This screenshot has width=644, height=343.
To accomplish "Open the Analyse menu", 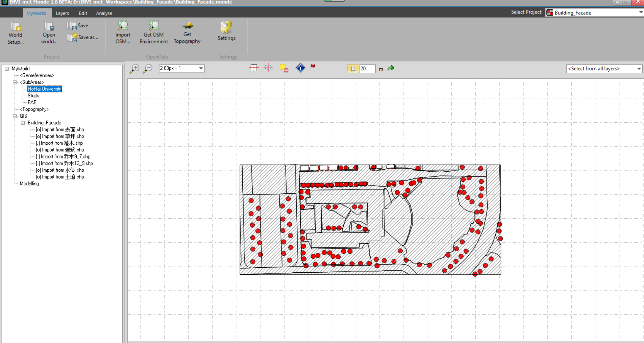I will 104,13.
